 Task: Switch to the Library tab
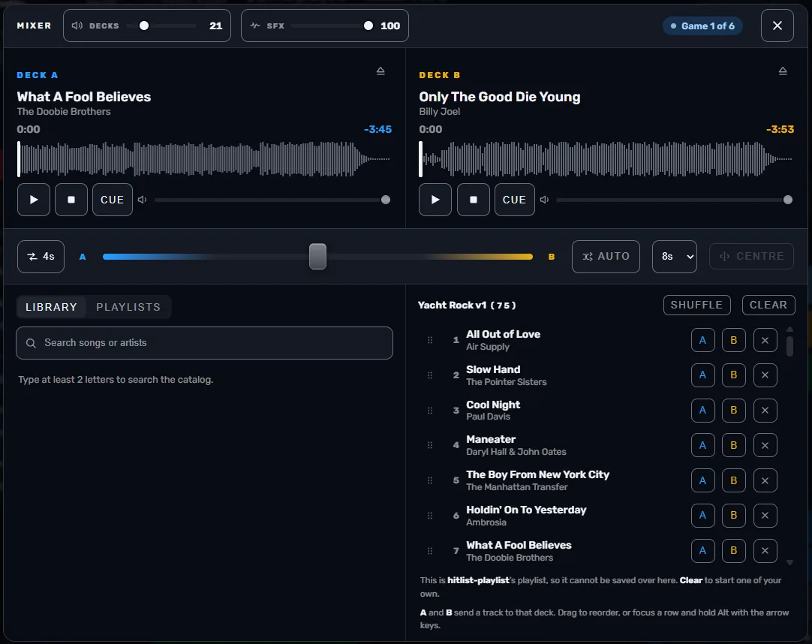pos(51,307)
